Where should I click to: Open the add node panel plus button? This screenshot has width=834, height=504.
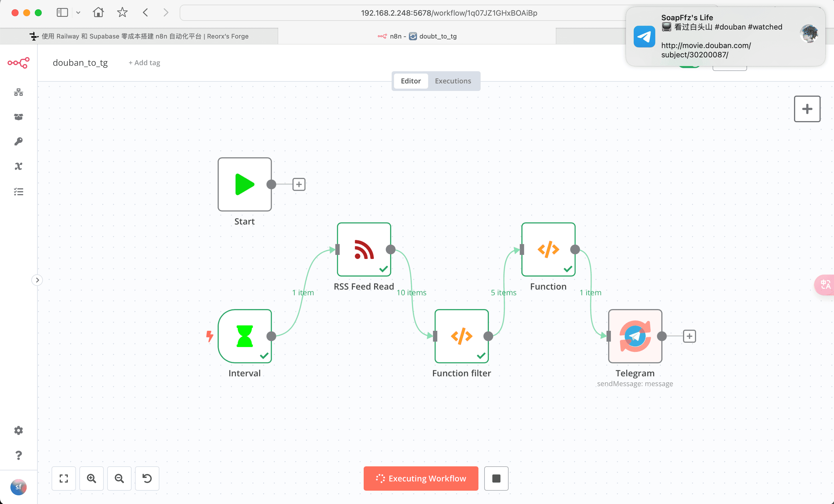pyautogui.click(x=807, y=109)
